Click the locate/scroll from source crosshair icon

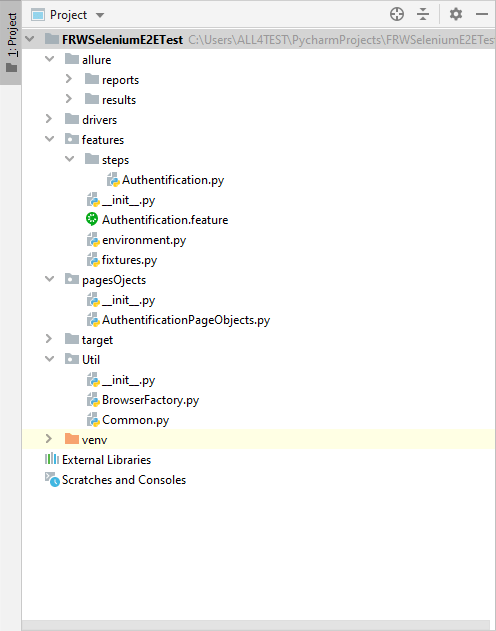pyautogui.click(x=397, y=14)
